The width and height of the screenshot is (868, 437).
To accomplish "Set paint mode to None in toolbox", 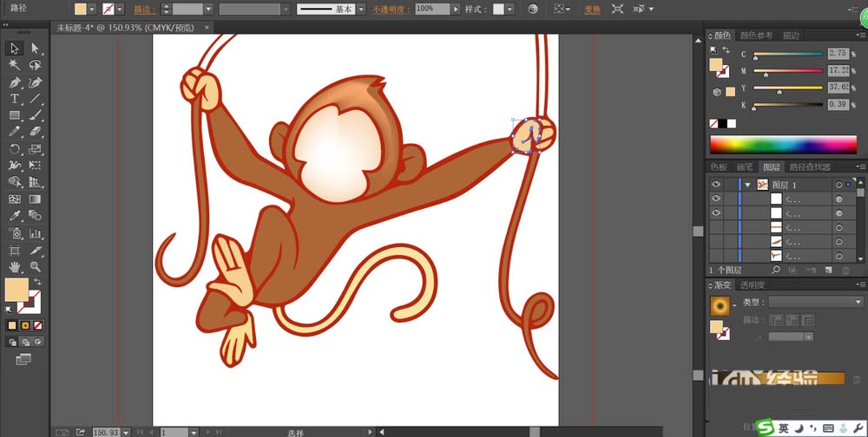I will (x=37, y=325).
